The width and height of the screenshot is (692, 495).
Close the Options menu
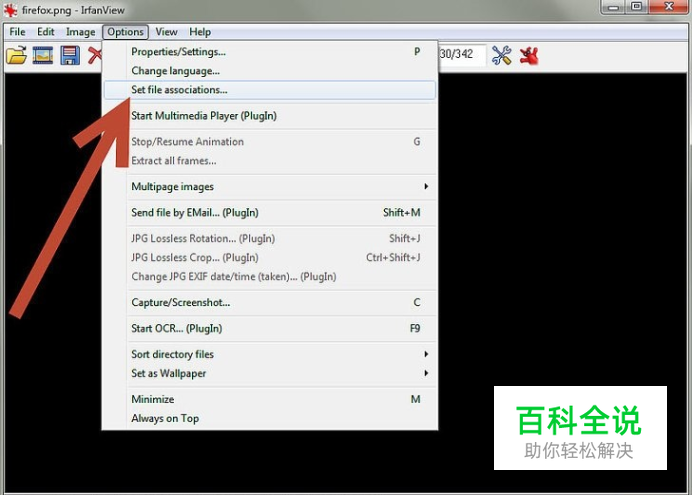pyautogui.click(x=125, y=32)
